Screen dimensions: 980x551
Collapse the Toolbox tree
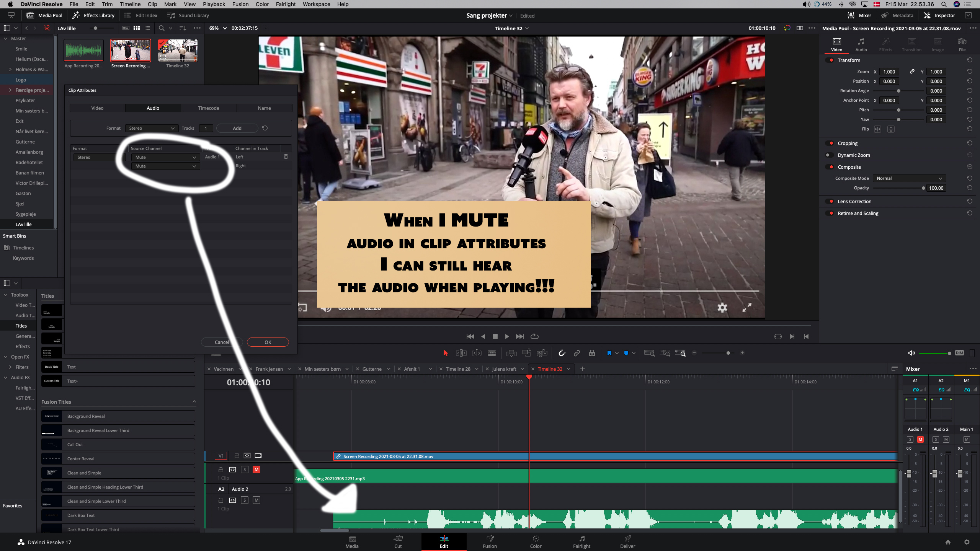pyautogui.click(x=5, y=295)
